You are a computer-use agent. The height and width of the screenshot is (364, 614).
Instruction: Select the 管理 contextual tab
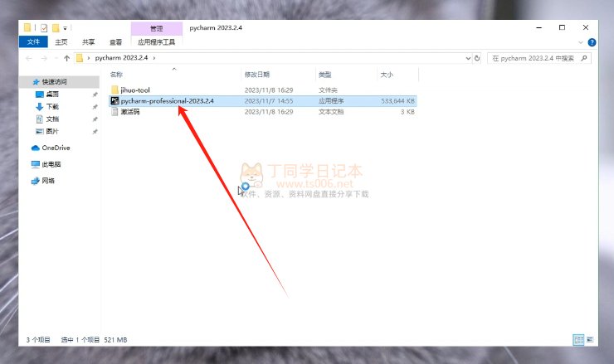(156, 28)
